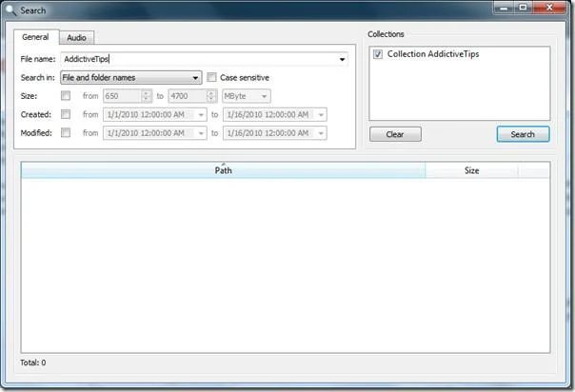This screenshot has width=575, height=392.
Task: Sort results by Size column header
Action: [471, 170]
